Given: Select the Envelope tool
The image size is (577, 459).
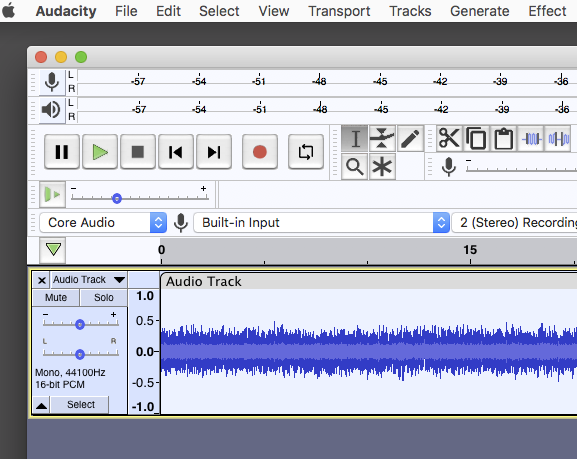Looking at the screenshot, I should pyautogui.click(x=382, y=139).
